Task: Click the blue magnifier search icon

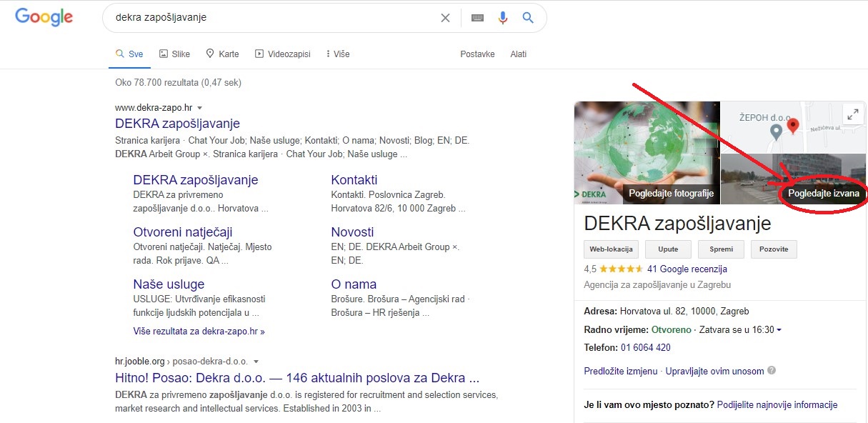Action: [528, 18]
